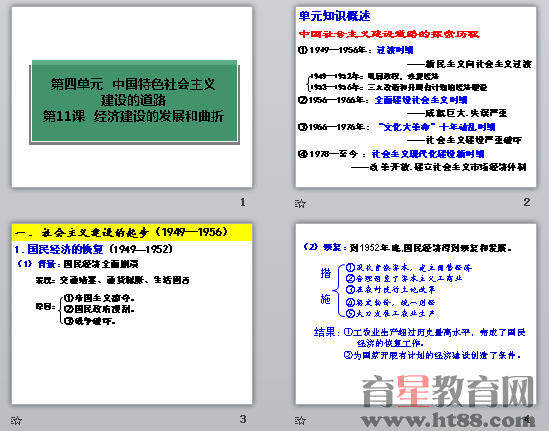Select the slide 3 thumbnail with yellow banner
The width and height of the screenshot is (549, 431).
pyautogui.click(x=132, y=314)
